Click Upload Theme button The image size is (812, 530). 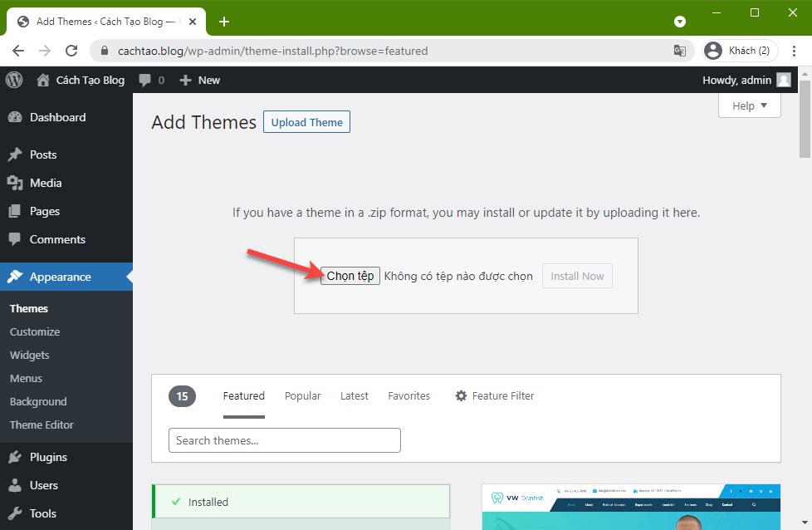(306, 122)
